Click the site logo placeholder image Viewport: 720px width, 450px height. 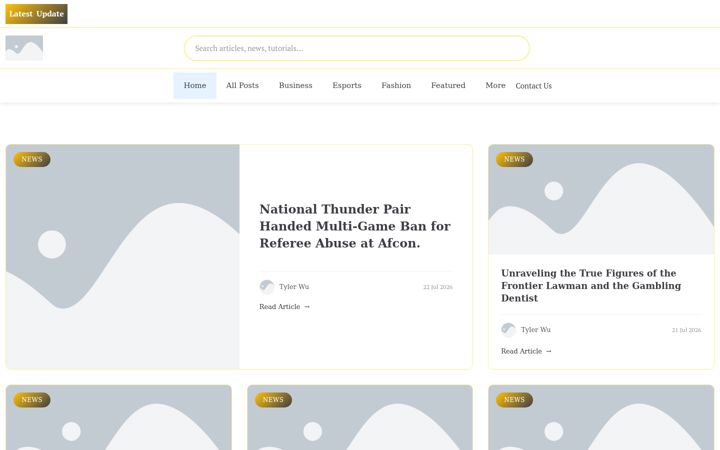(24, 48)
